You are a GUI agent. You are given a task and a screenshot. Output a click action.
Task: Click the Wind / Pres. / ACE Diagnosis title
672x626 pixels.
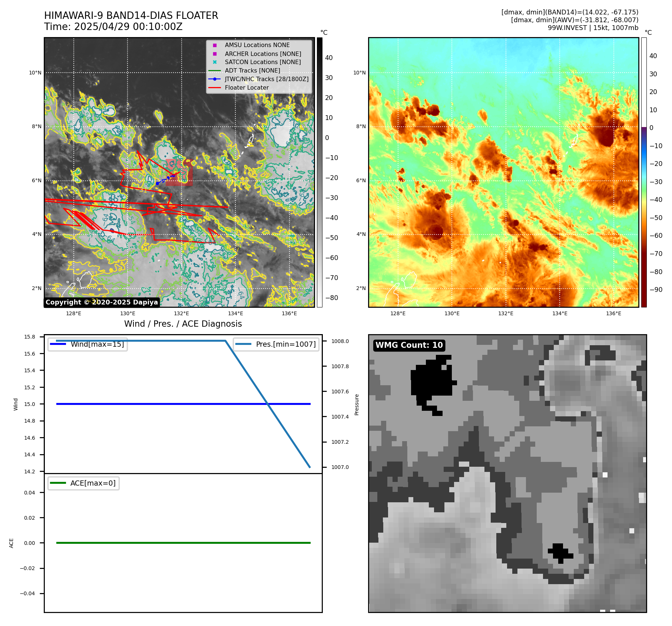coord(183,324)
